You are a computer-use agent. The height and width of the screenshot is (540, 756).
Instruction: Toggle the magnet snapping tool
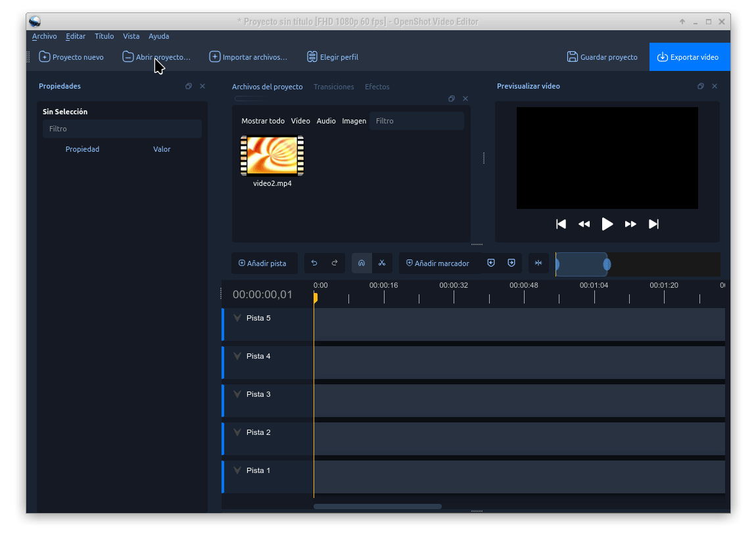point(362,263)
